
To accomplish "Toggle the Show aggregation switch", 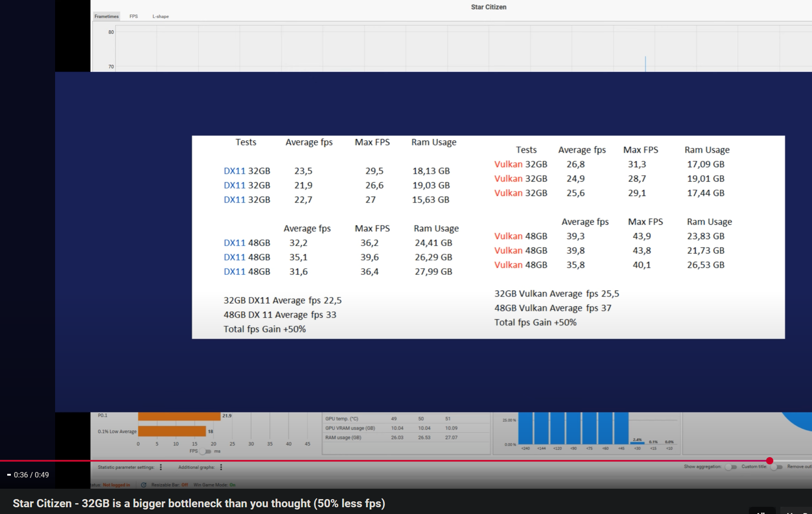I will pos(731,467).
